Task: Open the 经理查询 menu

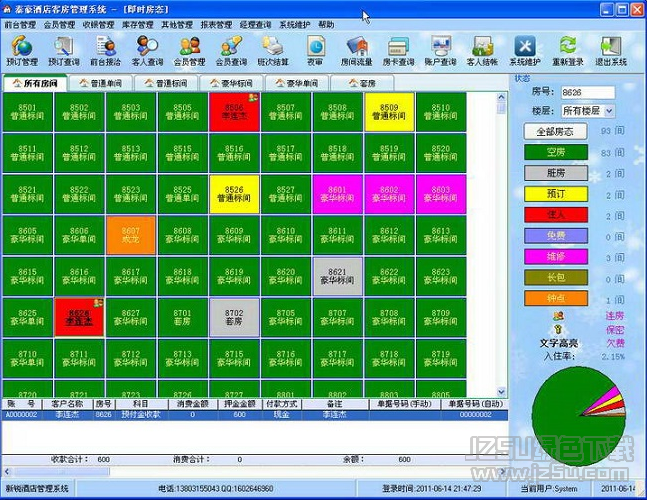Action: point(255,25)
